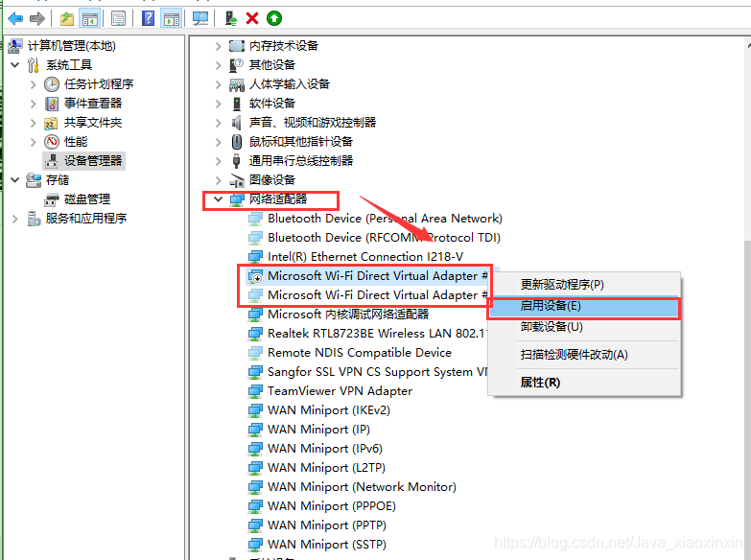Select 设备管理器 in the left tree

tap(93, 161)
